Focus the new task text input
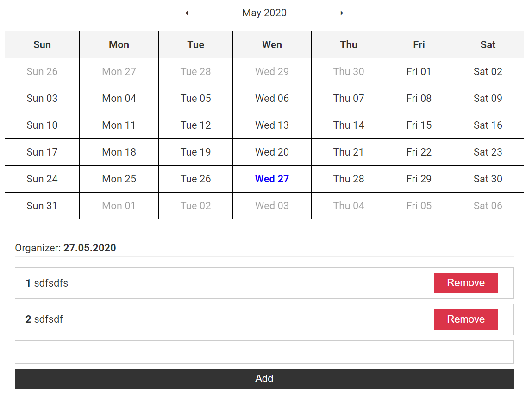 (264, 352)
